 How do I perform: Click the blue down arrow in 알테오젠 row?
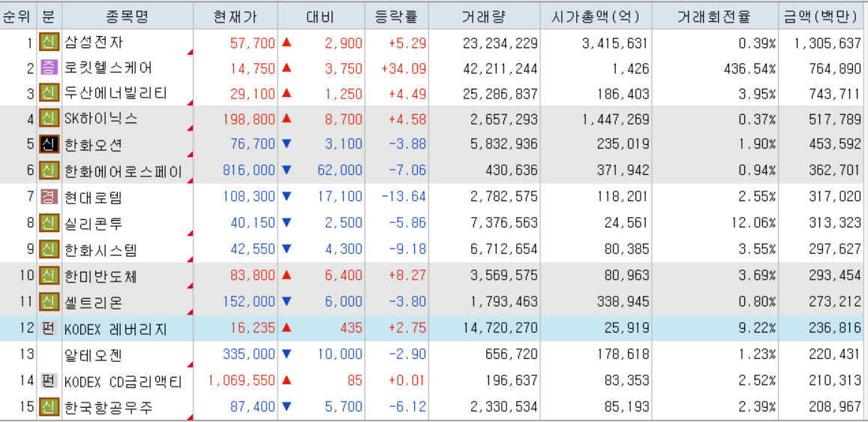287,354
